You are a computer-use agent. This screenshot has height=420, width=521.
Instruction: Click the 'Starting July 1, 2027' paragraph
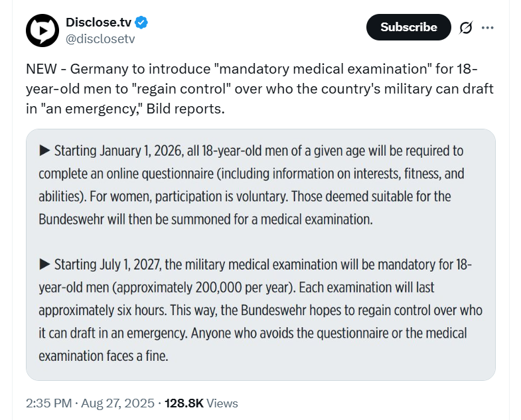tap(260, 310)
